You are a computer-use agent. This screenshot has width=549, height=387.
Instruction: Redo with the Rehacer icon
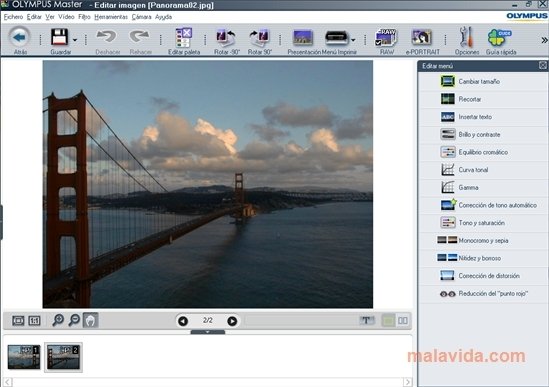point(139,36)
